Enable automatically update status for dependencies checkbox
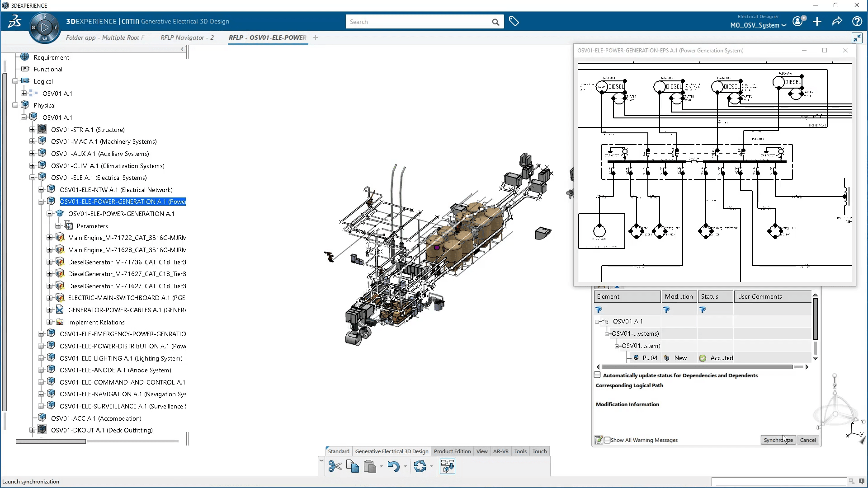868x488 pixels. pos(597,375)
